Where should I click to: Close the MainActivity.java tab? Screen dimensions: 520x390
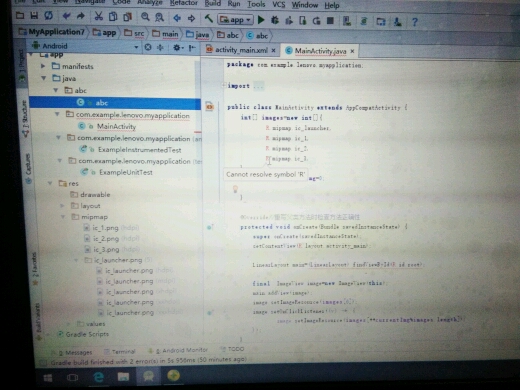coord(352,51)
